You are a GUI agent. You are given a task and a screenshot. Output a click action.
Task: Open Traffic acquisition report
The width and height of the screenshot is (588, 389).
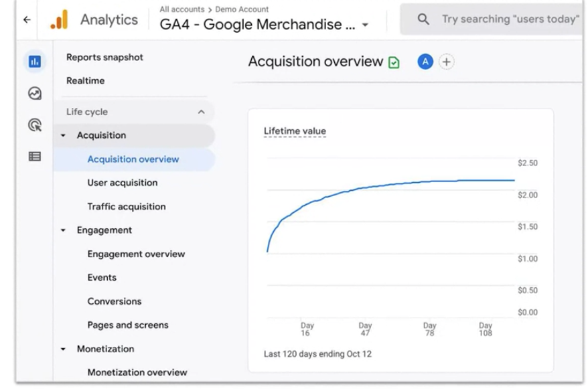[x=127, y=206]
